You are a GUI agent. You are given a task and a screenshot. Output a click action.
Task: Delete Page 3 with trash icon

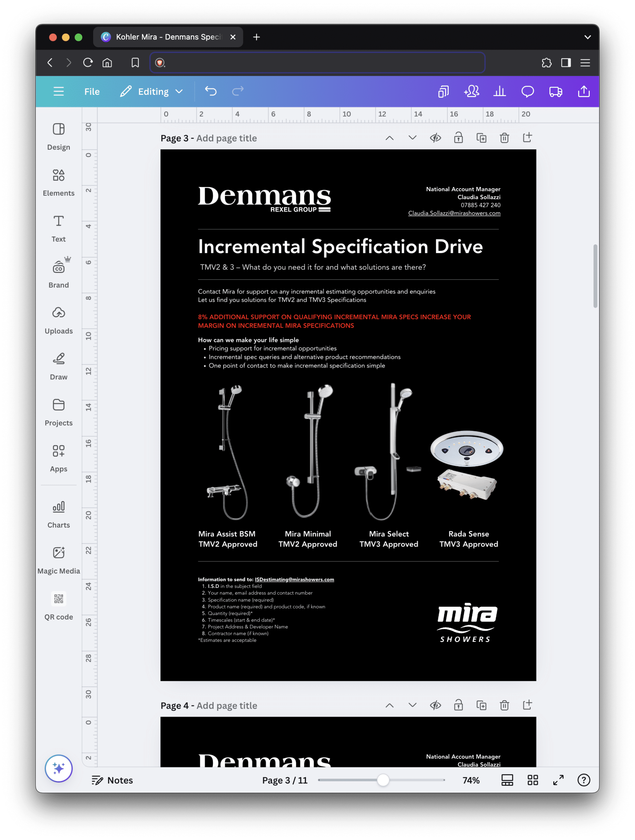[x=504, y=138]
